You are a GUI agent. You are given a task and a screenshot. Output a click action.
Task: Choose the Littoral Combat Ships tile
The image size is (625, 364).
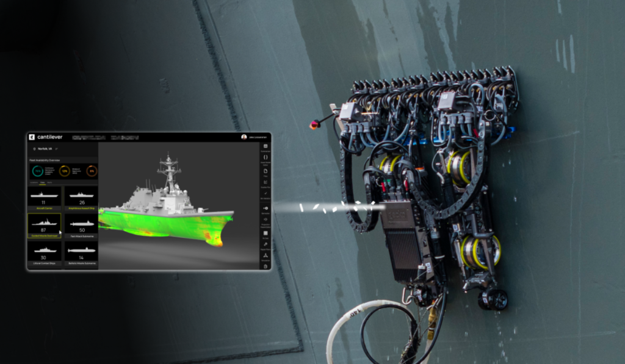click(44, 252)
